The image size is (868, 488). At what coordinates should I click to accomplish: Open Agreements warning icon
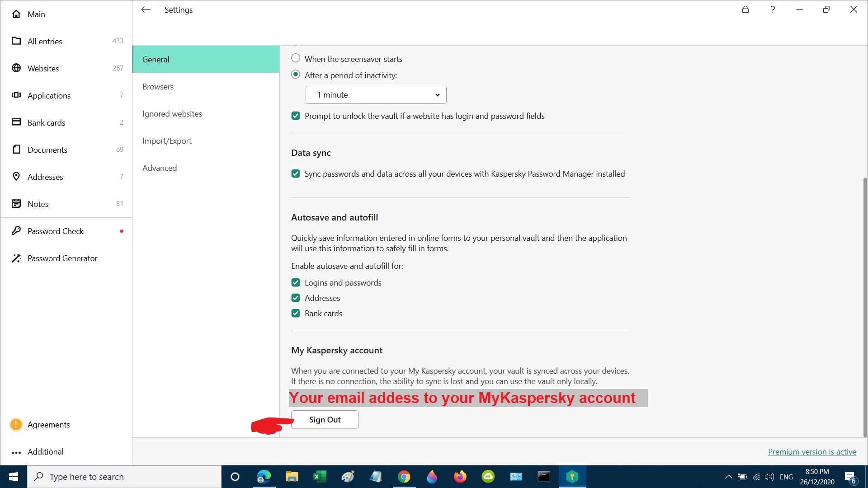click(16, 424)
